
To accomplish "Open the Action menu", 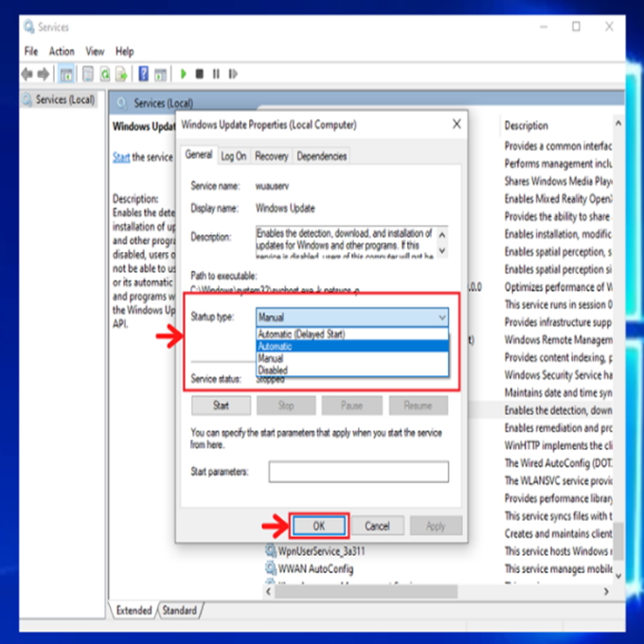I will click(x=62, y=51).
